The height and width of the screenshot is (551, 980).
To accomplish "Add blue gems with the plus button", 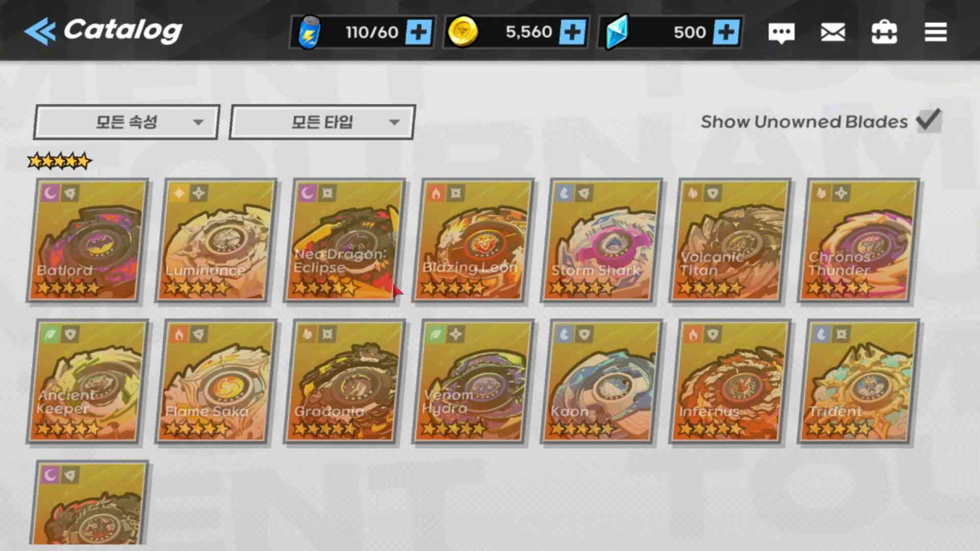I will [726, 33].
